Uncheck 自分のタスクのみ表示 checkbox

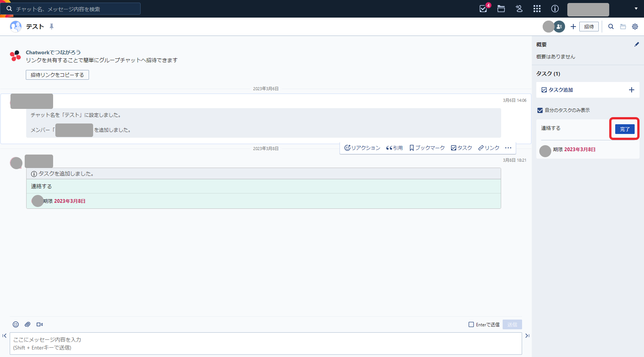[540, 110]
